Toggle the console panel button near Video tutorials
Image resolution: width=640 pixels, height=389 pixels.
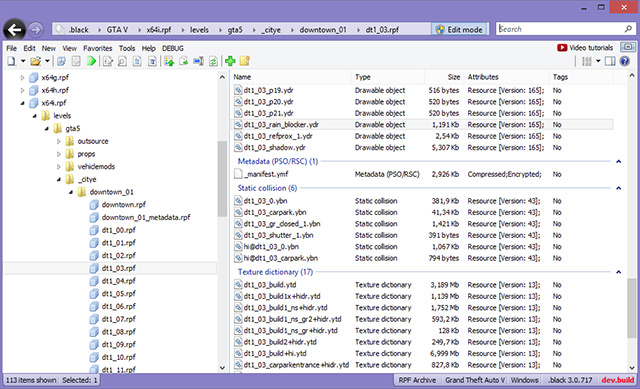pos(627,47)
